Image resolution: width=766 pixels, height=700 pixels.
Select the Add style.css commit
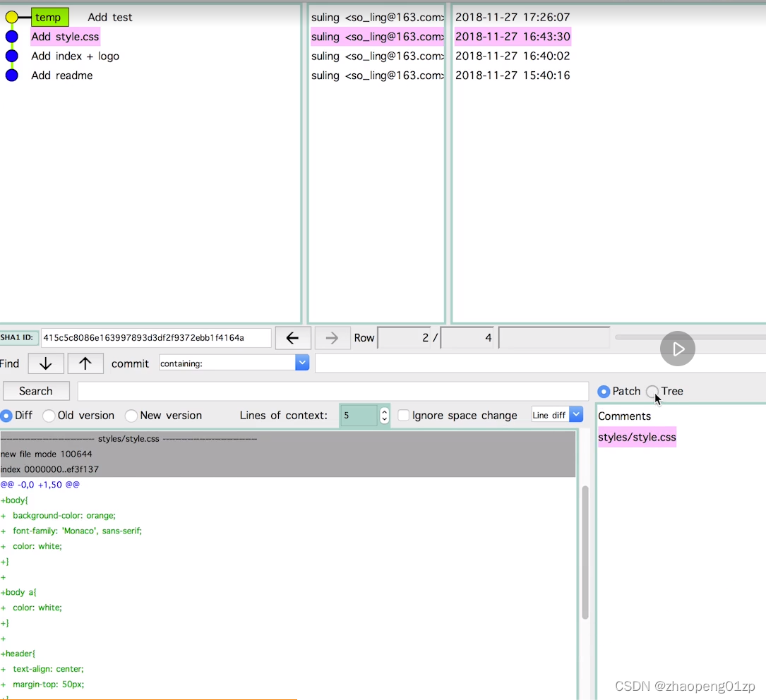[65, 37]
